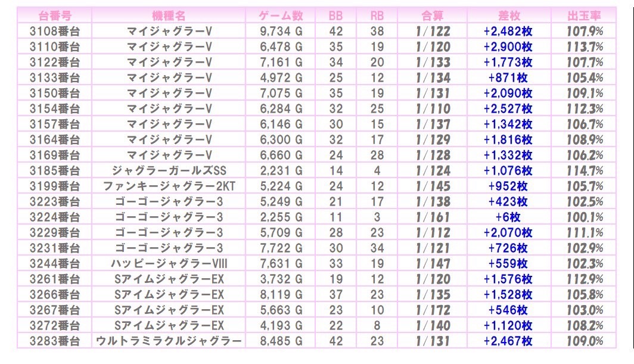Select the 3150番台 cell
634x364 pixels.
[x=55, y=93]
